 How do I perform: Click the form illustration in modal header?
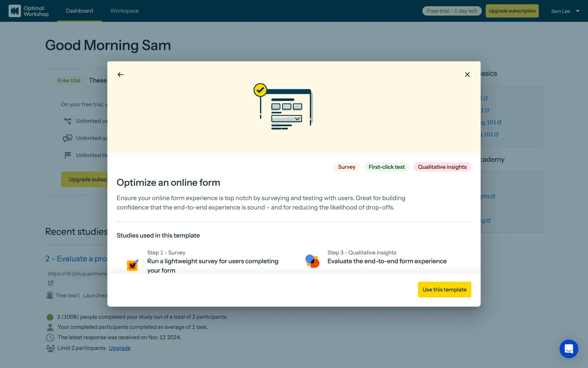click(x=283, y=107)
